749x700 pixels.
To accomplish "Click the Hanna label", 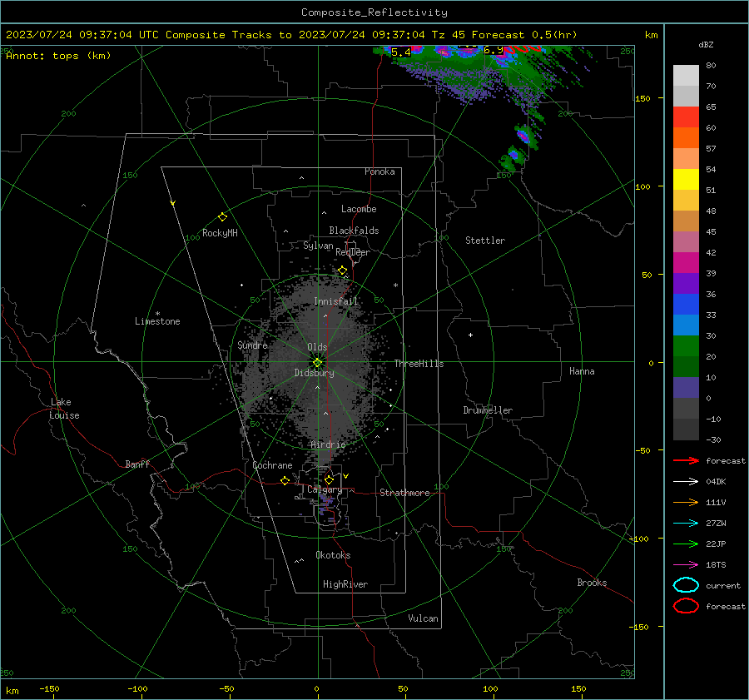I will (582, 371).
